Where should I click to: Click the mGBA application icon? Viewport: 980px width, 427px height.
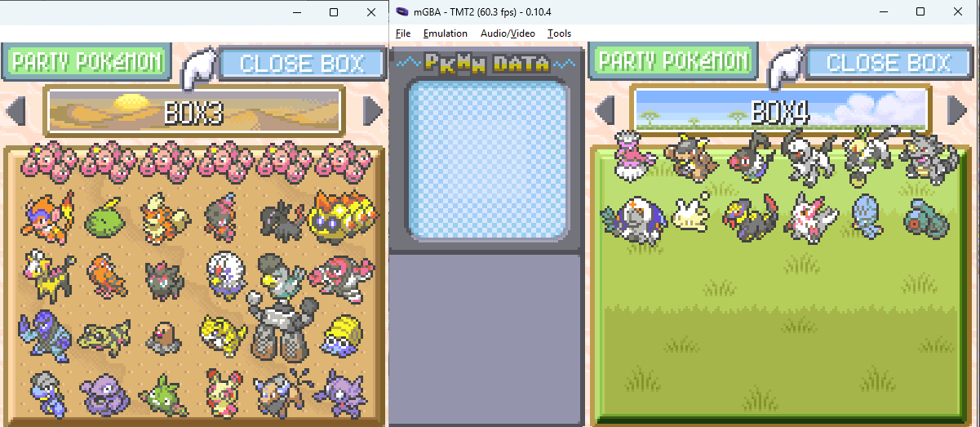pos(401,12)
